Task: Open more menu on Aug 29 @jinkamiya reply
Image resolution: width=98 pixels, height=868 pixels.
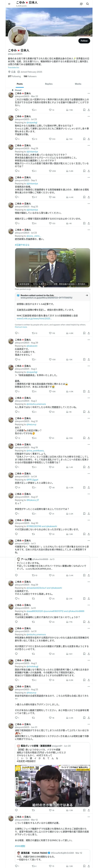Action: pos(89,146)
